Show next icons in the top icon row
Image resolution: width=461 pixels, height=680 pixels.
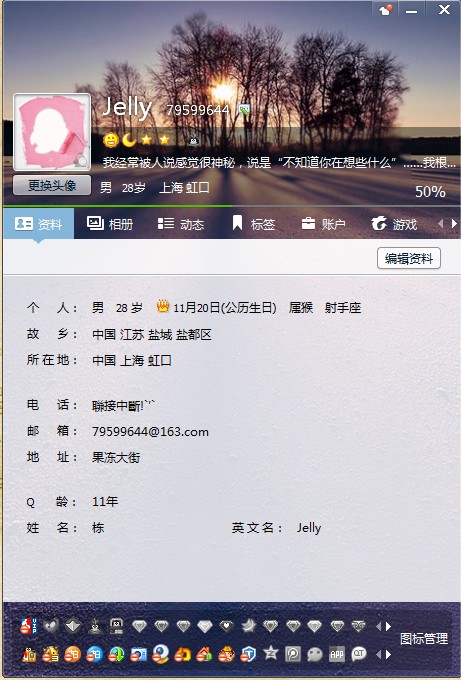coord(389,626)
